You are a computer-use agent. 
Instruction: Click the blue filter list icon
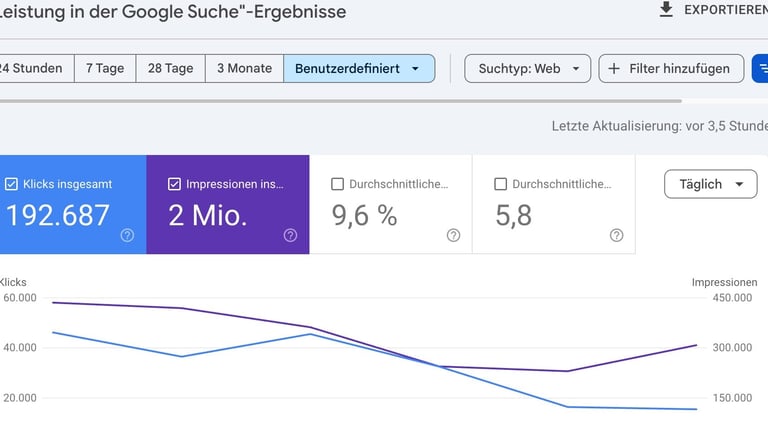click(761, 69)
